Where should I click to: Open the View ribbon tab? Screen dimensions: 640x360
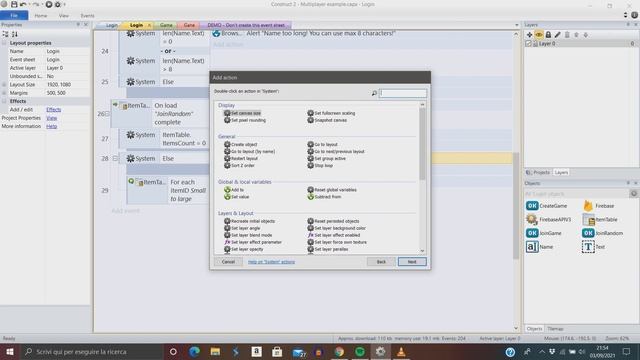(64, 16)
